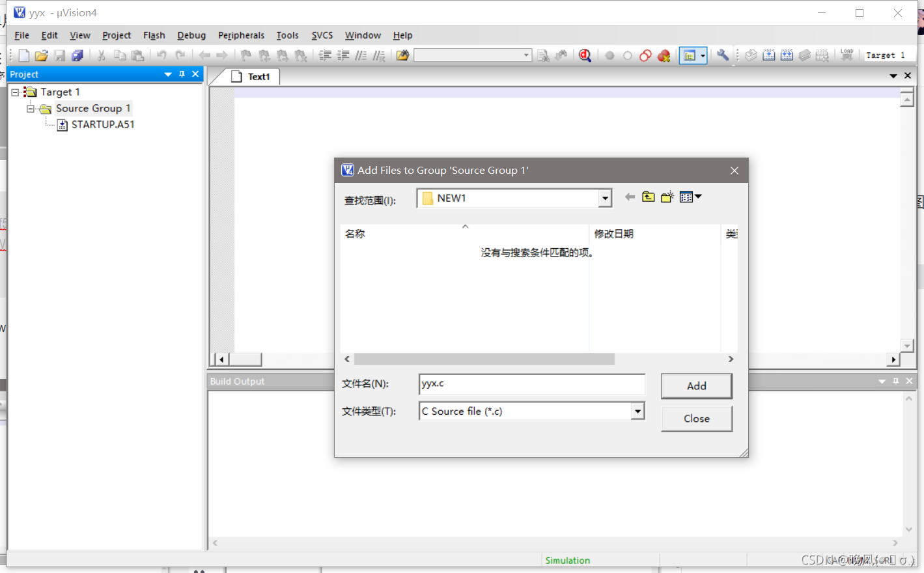Screen dimensions: 924x573
Task: Build target files toolbar icon
Action: pyautogui.click(x=769, y=56)
